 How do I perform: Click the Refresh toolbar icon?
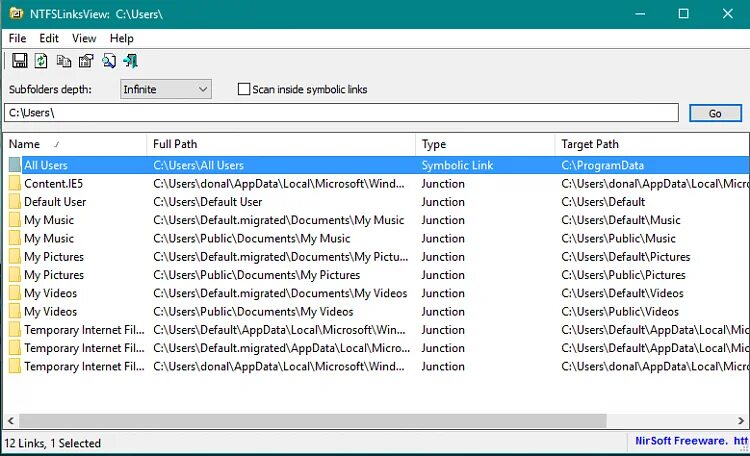(41, 61)
